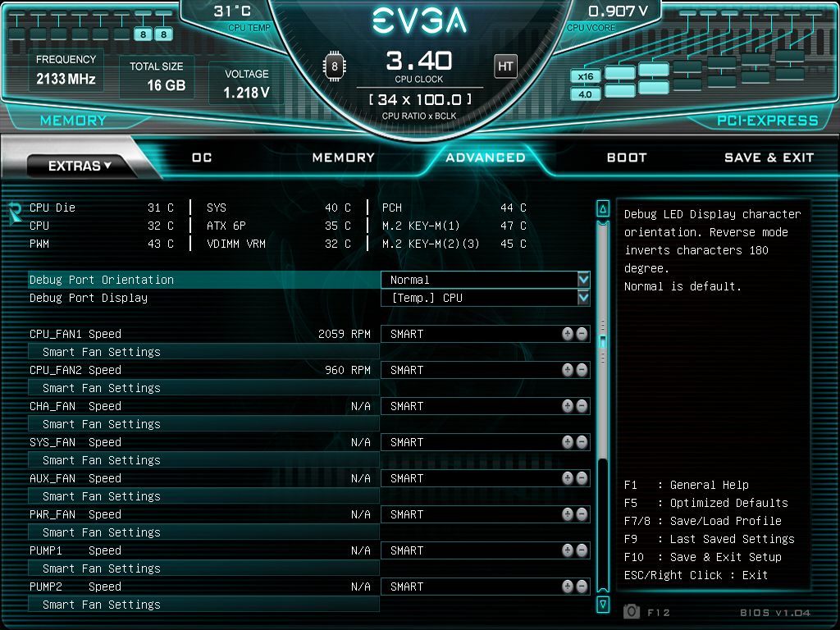840x630 pixels.
Task: Click the PCI-EXPRESS panel label
Action: pos(768,121)
